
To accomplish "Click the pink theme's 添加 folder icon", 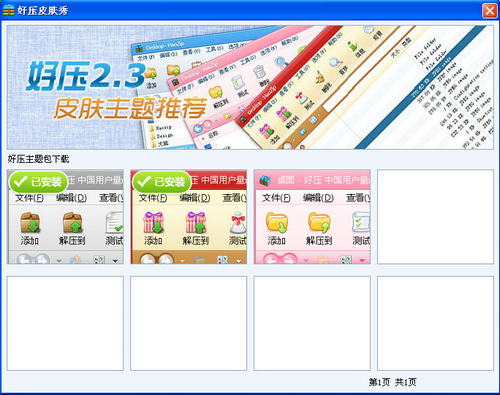I will coord(277,223).
